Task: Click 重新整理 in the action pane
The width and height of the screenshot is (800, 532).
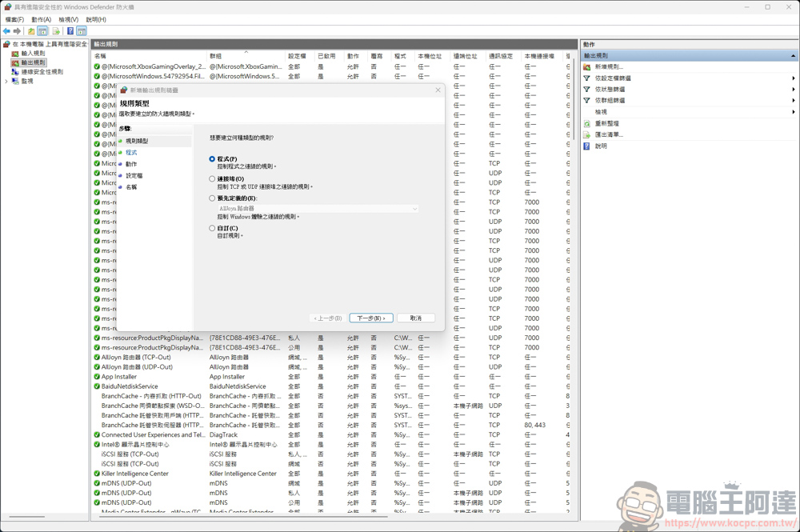Action: 606,123
